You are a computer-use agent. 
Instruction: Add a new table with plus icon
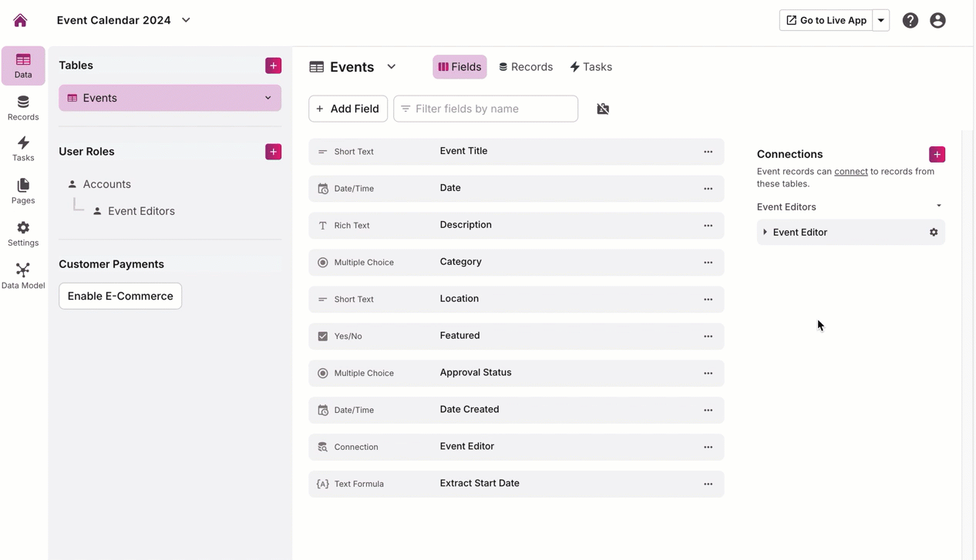point(273,65)
